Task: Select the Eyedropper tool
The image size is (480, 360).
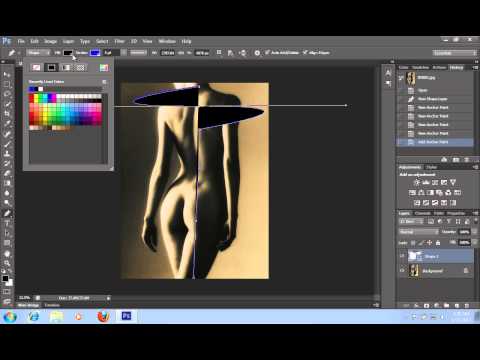Action: [x=7, y=124]
